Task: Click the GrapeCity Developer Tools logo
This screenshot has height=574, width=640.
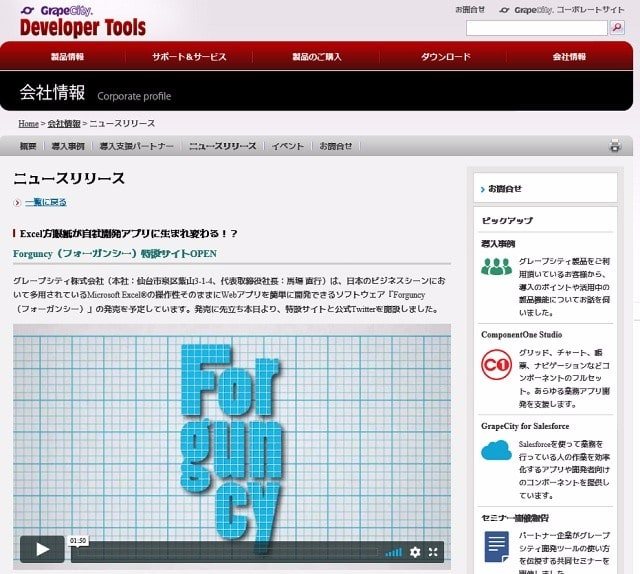Action: (83, 21)
